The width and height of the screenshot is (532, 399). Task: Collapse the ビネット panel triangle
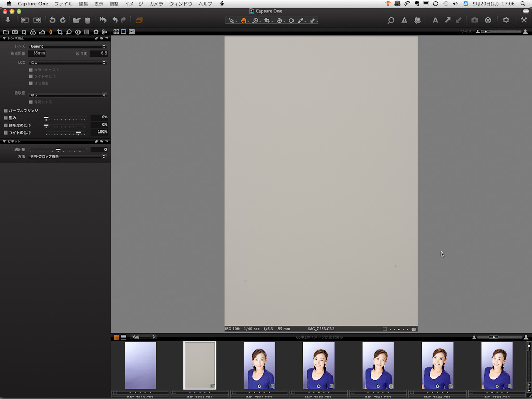[4, 141]
